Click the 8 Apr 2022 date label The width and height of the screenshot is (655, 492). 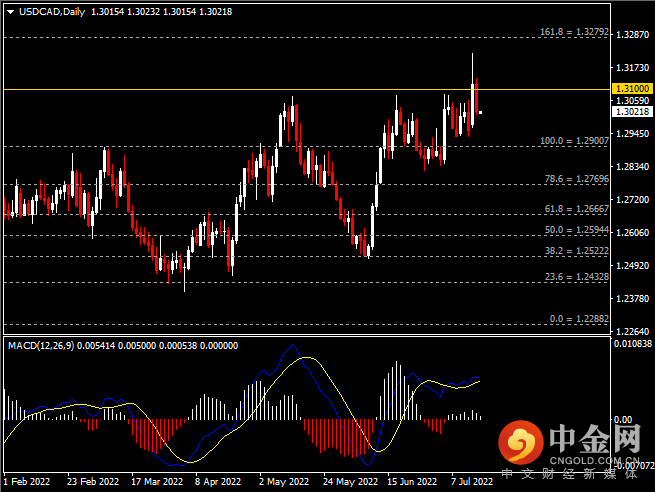tap(218, 482)
